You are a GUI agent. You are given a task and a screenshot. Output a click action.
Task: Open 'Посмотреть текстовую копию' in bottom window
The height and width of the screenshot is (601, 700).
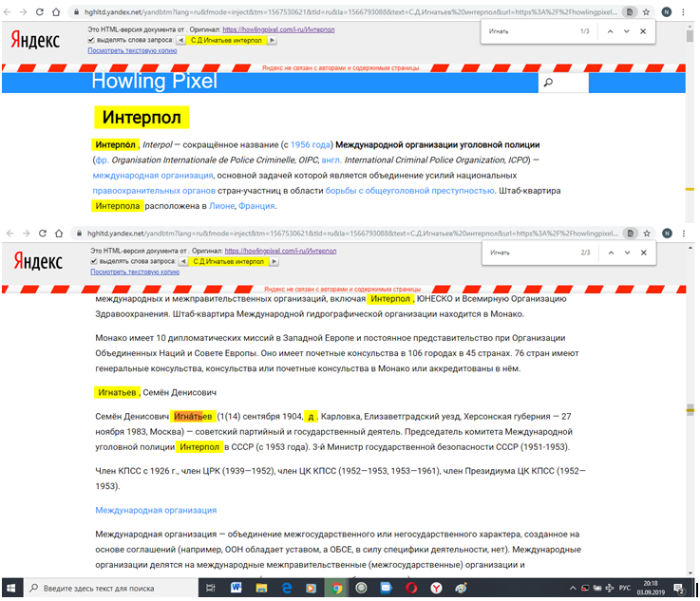[135, 272]
